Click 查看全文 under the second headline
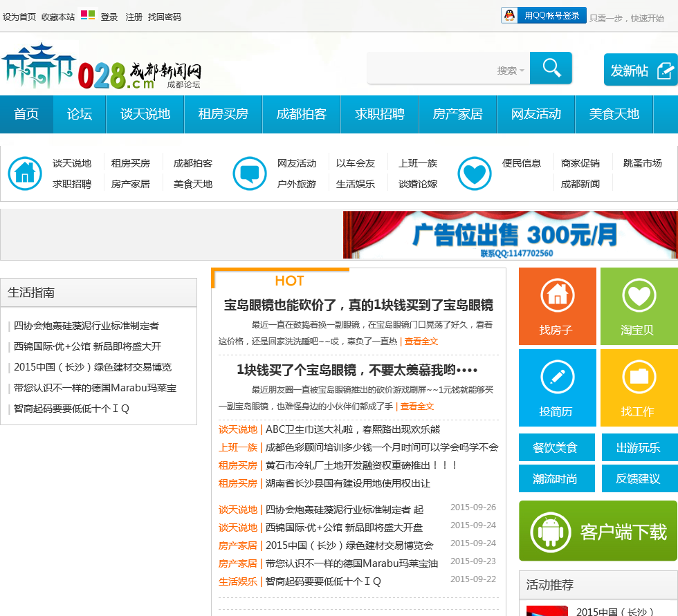Screen dimensions: 678x616 416,406
